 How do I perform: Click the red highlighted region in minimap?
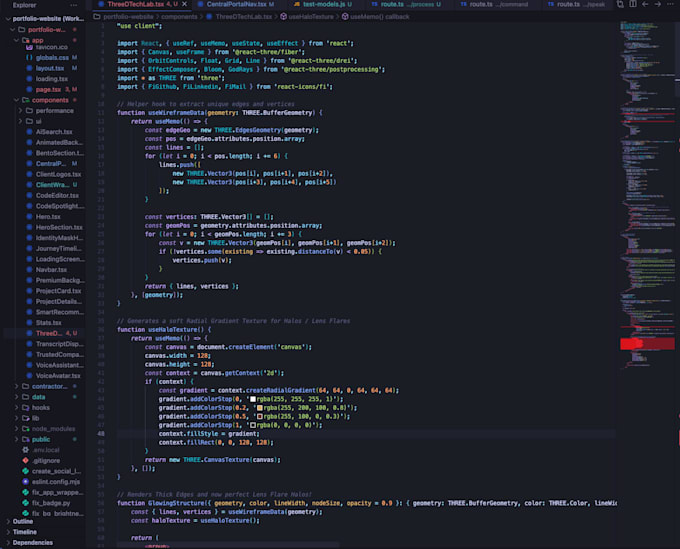(x=647, y=344)
